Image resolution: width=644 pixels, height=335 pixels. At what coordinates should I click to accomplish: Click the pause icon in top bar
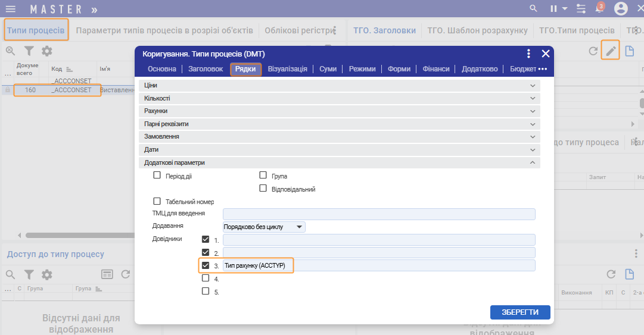[x=553, y=8]
